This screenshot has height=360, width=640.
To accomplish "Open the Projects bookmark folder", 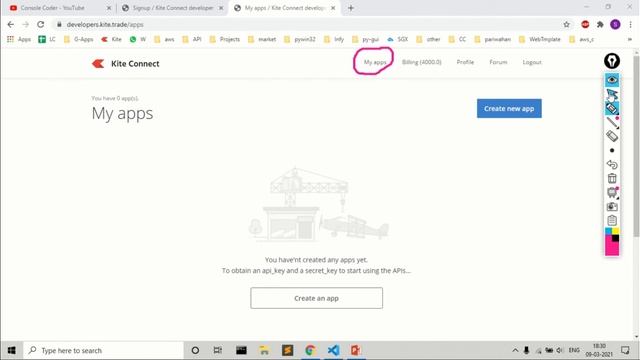I will click(224, 39).
